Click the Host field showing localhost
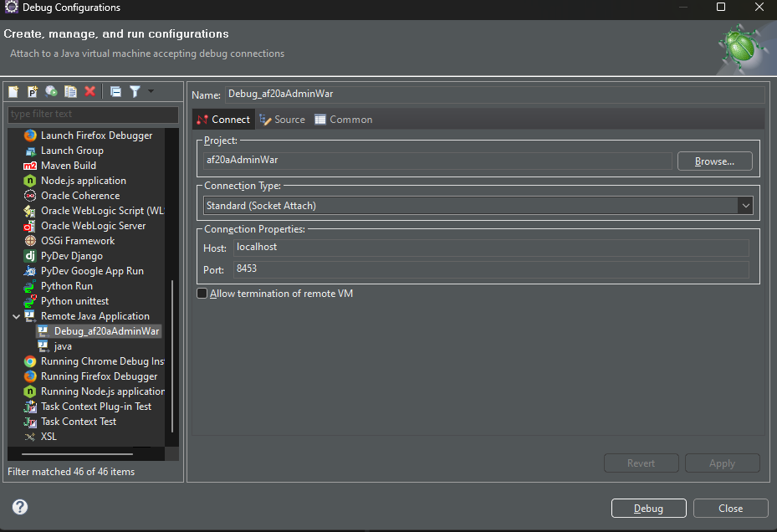Image resolution: width=777 pixels, height=532 pixels. [x=491, y=248]
